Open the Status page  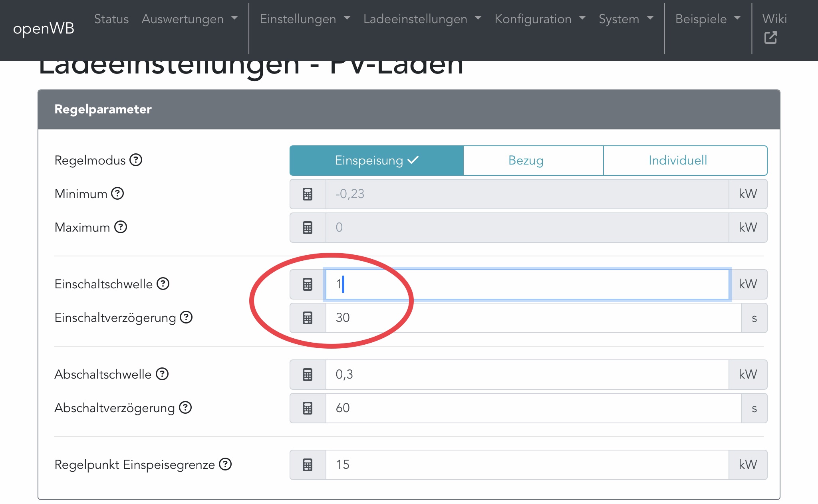pyautogui.click(x=111, y=19)
